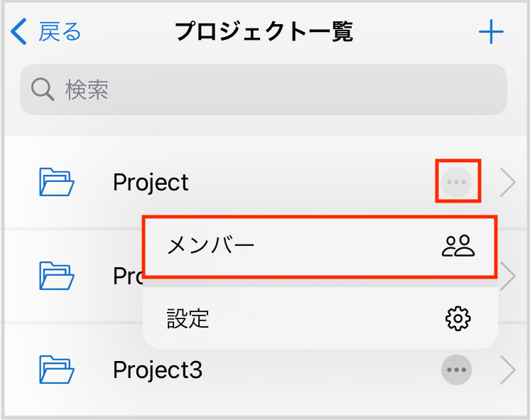Click the gear icon next to 設定
530x420 pixels.
tap(458, 318)
